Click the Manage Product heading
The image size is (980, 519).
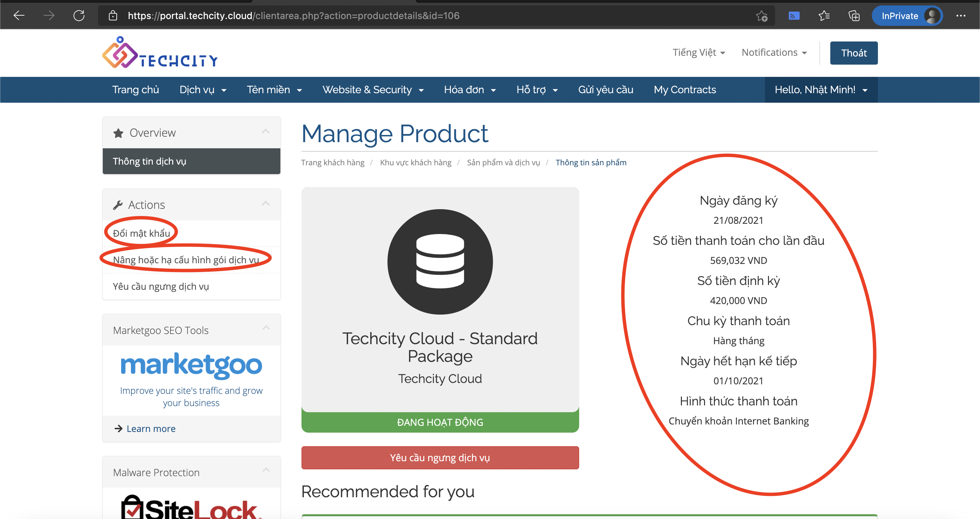395,133
